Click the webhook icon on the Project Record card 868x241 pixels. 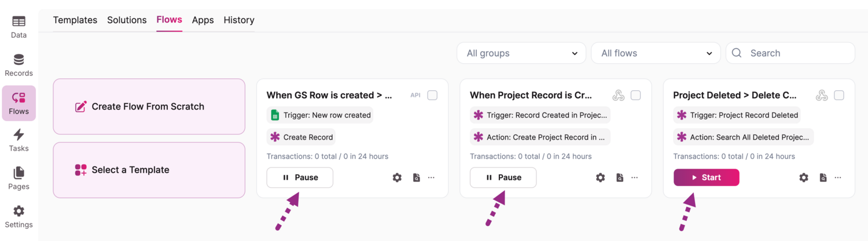619,95
